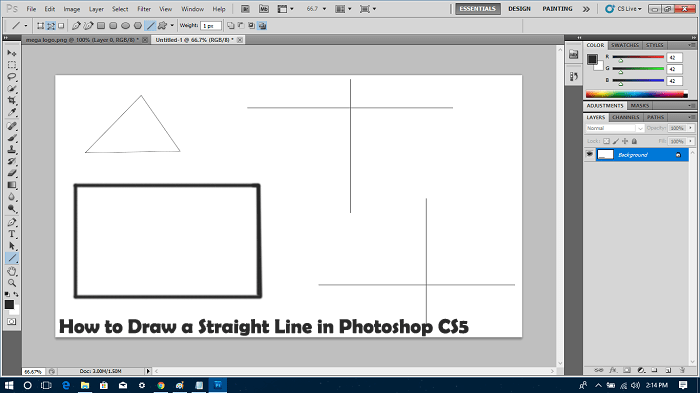700x393 pixels.
Task: Switch to Design workspace
Action: 519,8
